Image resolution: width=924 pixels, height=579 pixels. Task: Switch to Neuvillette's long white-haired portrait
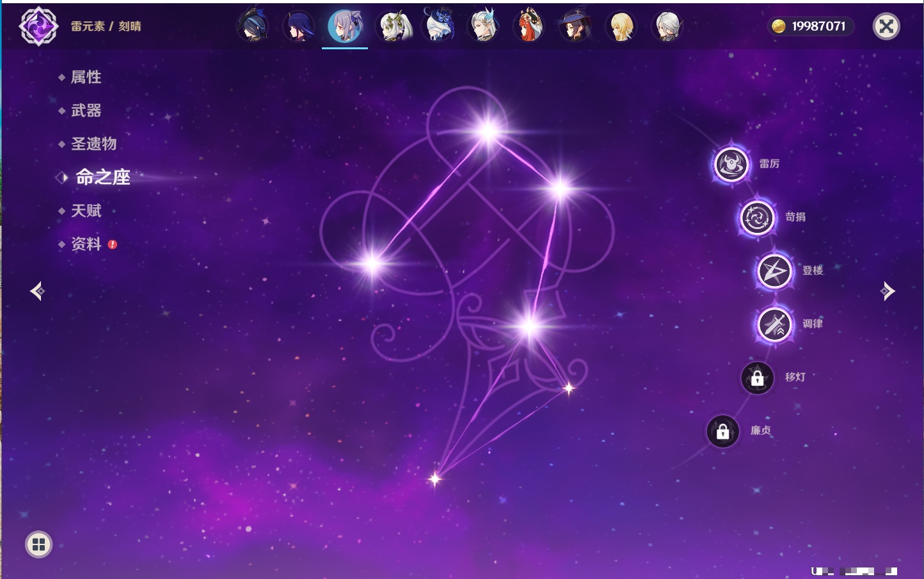click(x=483, y=26)
